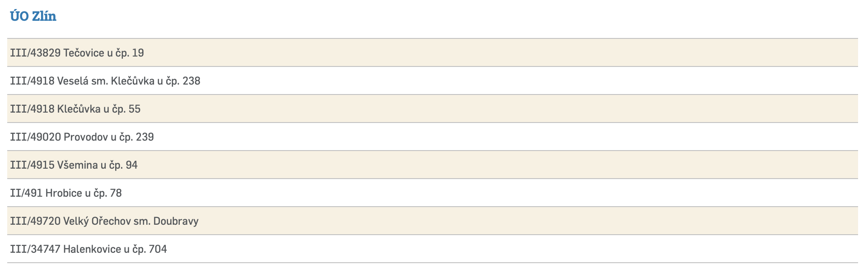Viewport: 868px width, 274px height.
Task: Select the Halenkovice place name
Action: click(92, 249)
